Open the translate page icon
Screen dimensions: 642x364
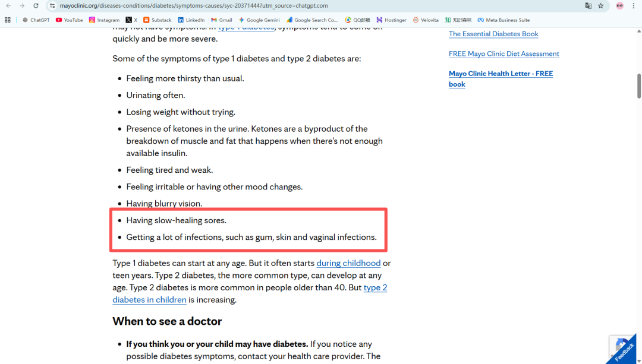(x=588, y=5)
